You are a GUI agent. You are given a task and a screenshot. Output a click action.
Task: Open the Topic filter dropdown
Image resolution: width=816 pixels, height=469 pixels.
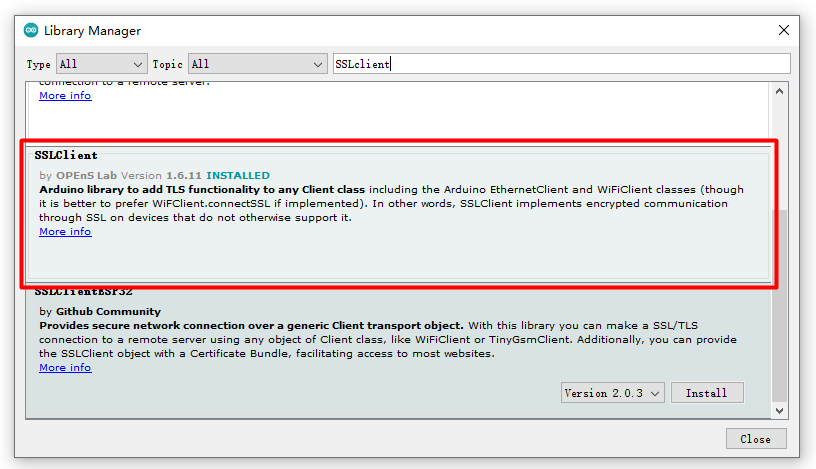pos(258,64)
